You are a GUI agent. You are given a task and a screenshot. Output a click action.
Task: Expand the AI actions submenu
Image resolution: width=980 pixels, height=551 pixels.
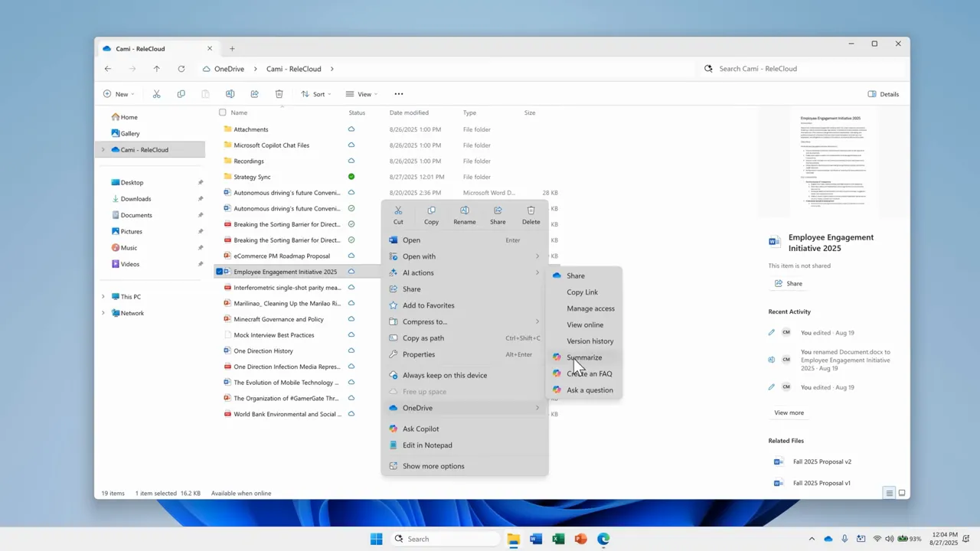tap(465, 272)
